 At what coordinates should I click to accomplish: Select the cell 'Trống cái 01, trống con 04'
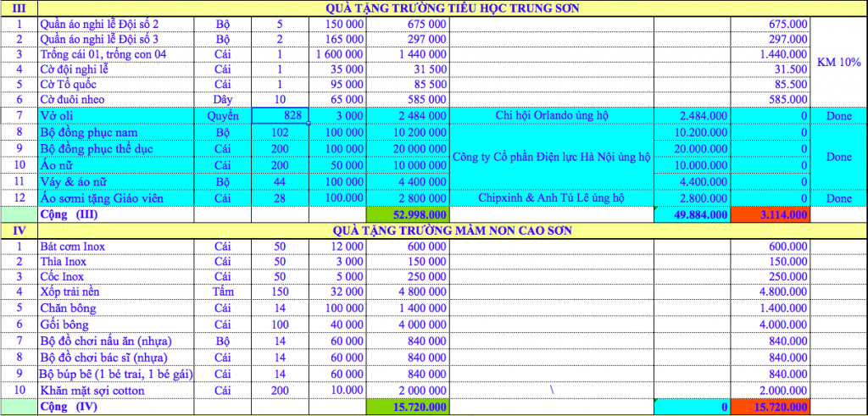pos(116,54)
